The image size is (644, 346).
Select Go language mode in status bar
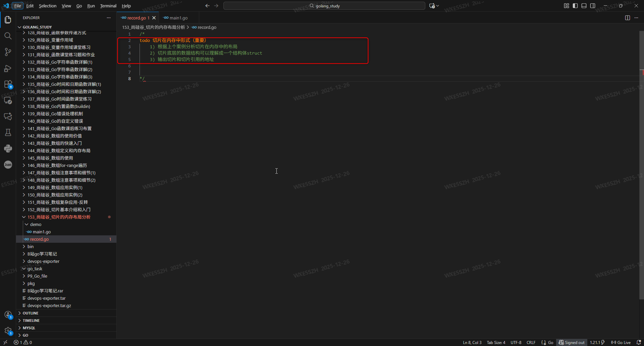550,342
